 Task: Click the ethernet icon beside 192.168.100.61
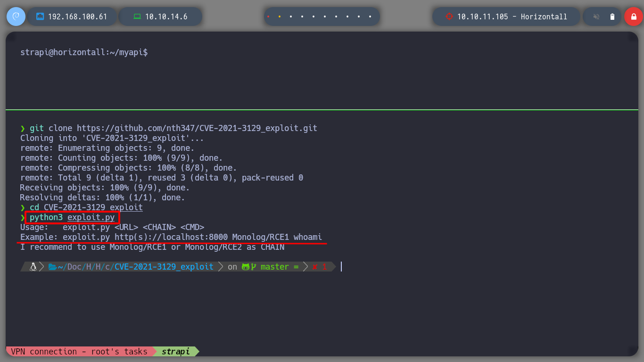coord(40,16)
